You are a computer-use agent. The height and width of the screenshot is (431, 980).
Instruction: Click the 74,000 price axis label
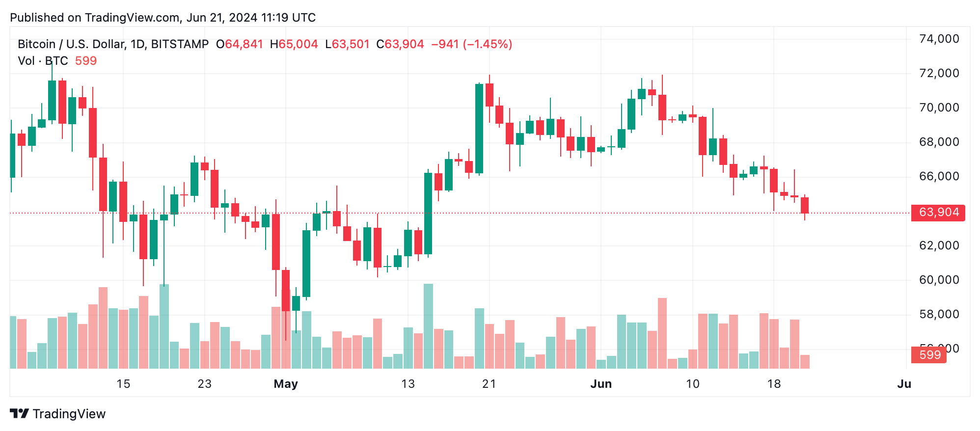coord(939,39)
